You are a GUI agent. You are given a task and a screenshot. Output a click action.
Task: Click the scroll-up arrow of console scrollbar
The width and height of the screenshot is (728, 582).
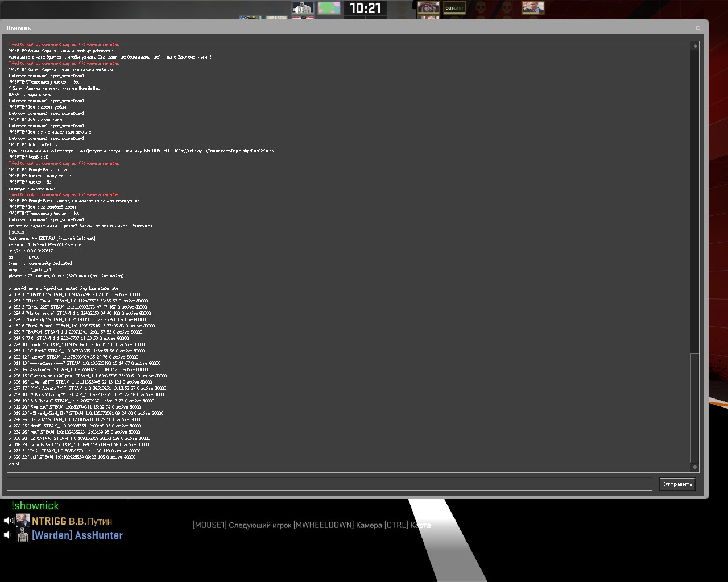(x=694, y=45)
